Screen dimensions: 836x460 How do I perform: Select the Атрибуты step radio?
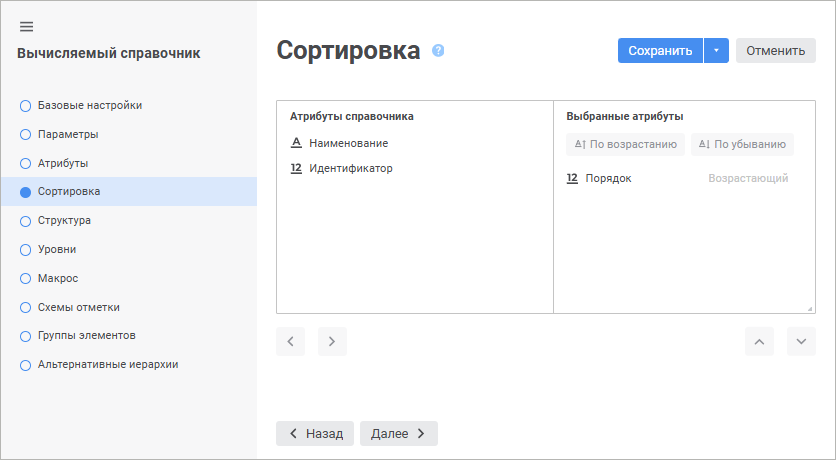(26, 163)
